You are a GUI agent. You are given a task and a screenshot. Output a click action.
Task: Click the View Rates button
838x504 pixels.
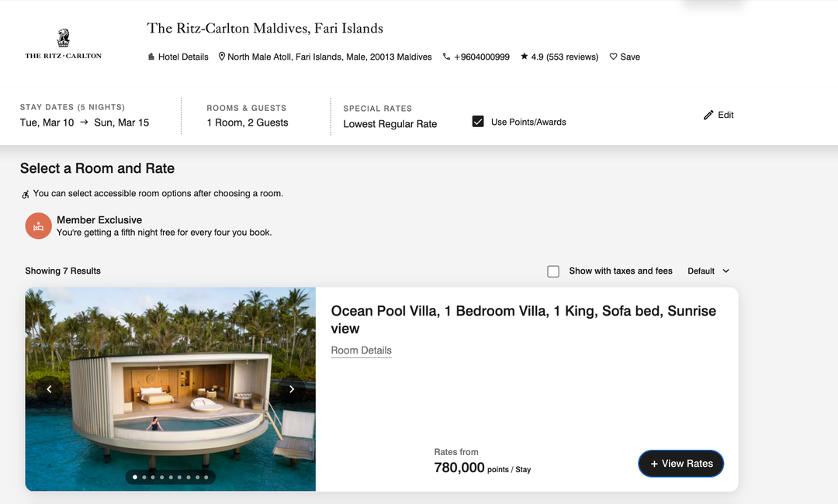pyautogui.click(x=680, y=463)
